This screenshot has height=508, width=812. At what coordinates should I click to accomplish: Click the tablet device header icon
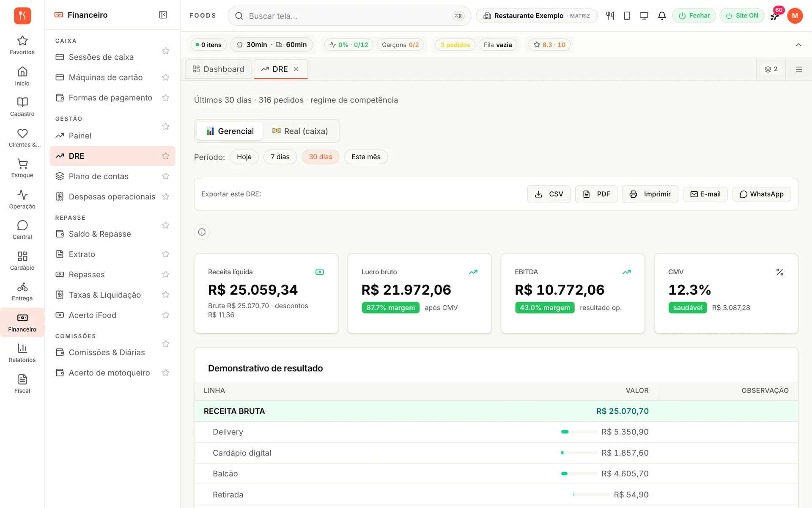pyautogui.click(x=627, y=16)
